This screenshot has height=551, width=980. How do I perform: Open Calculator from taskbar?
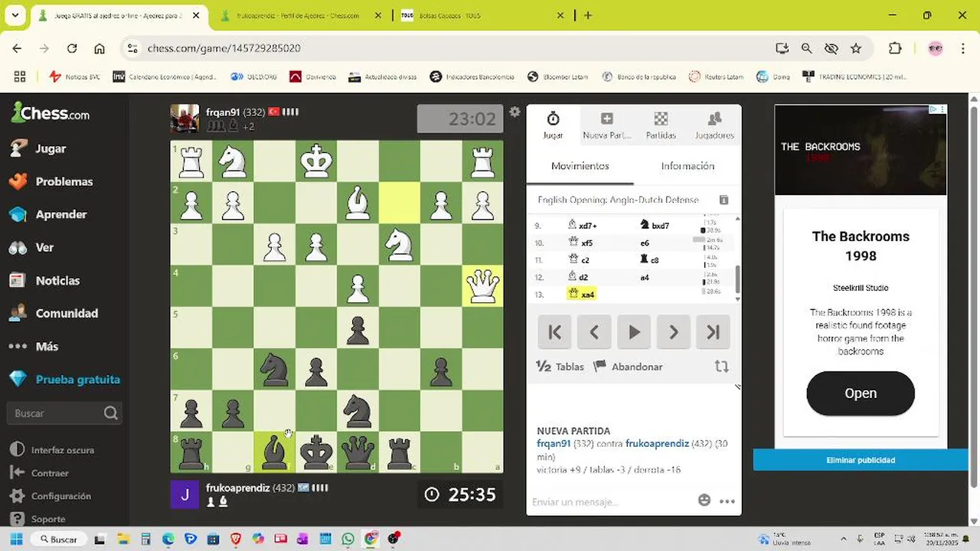pos(145,539)
